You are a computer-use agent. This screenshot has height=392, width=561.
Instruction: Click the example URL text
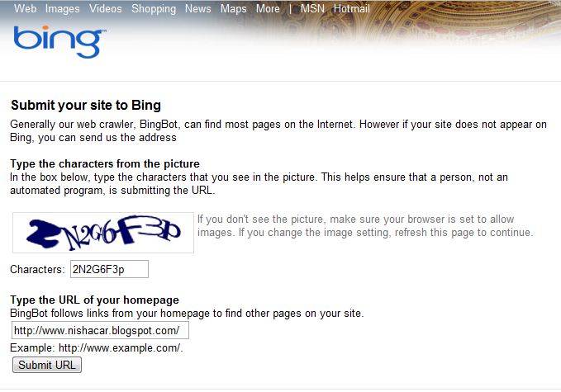click(97, 347)
